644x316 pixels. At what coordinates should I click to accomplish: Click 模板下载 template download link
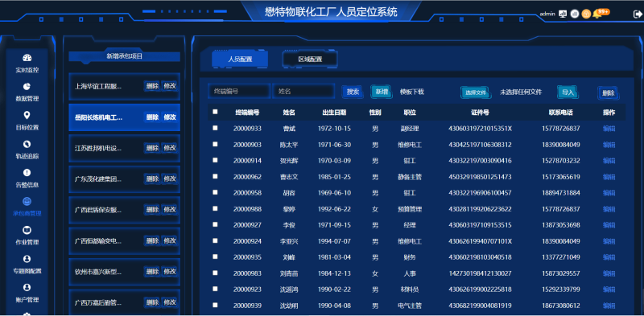412,92
